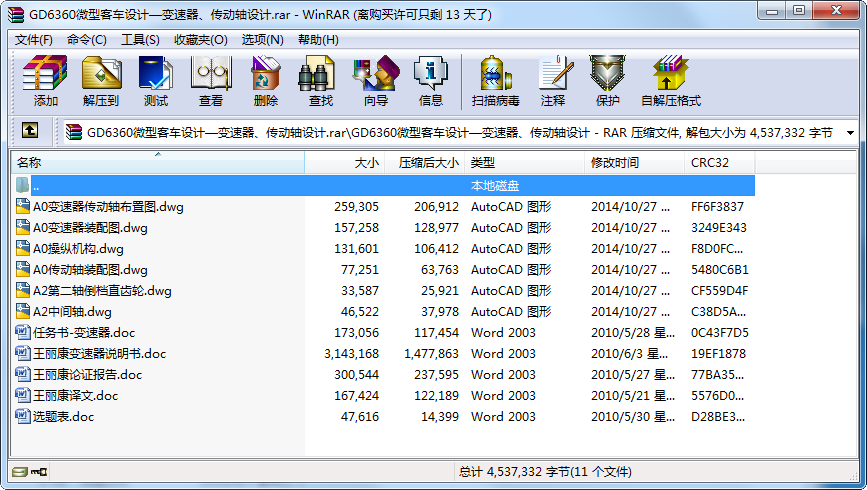
Task: Select the parent folder ".." row
Action: point(36,186)
